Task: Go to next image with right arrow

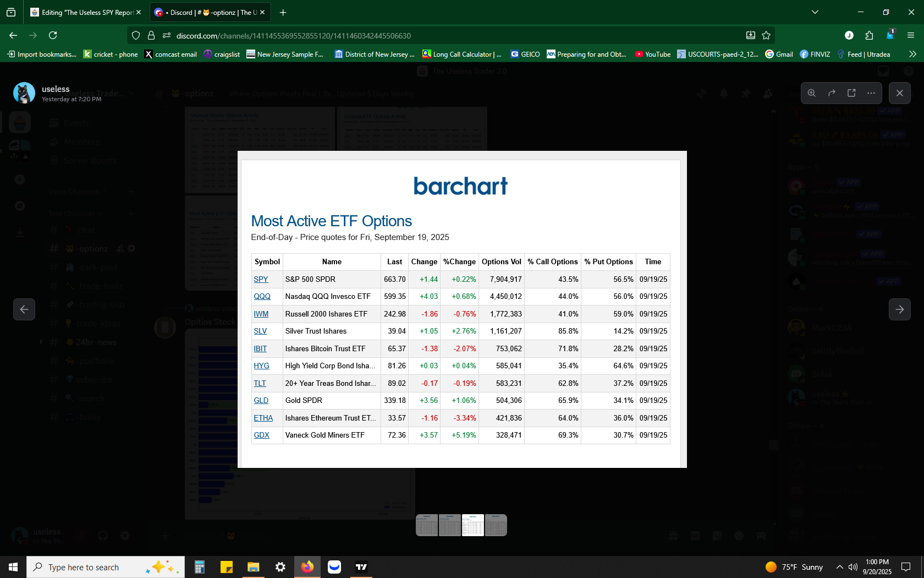Action: [x=900, y=309]
